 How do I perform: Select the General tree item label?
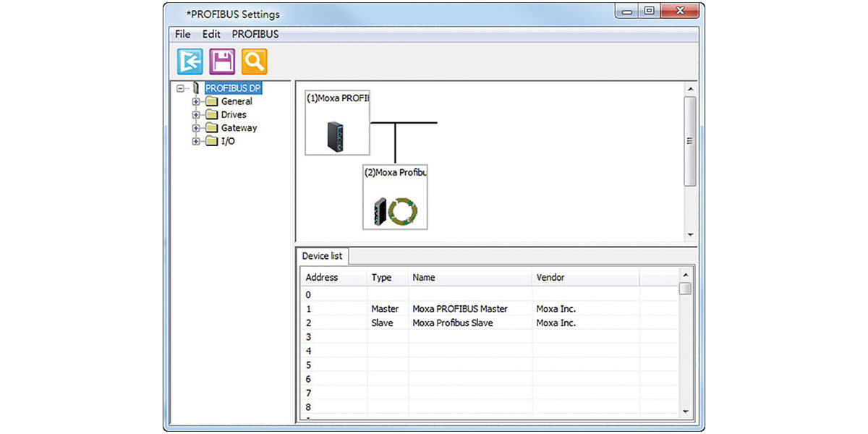237,102
